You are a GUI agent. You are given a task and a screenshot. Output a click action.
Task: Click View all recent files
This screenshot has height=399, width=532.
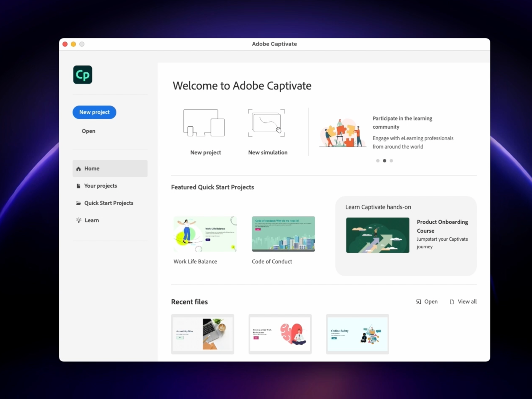[467, 302]
